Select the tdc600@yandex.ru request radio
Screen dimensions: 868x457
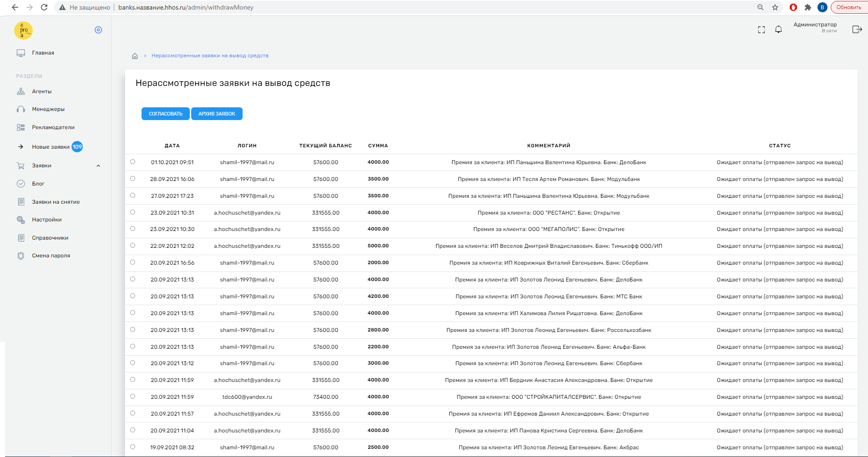(x=132, y=397)
